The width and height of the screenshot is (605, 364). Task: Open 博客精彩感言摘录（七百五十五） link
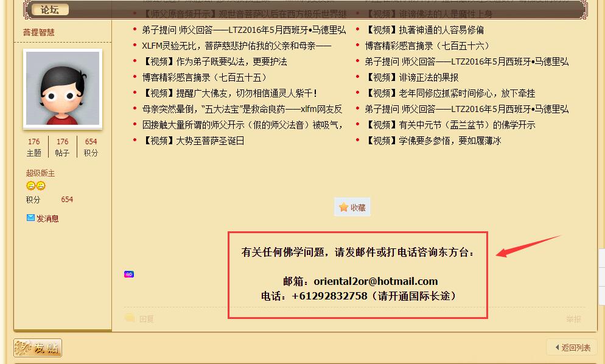coord(206,77)
